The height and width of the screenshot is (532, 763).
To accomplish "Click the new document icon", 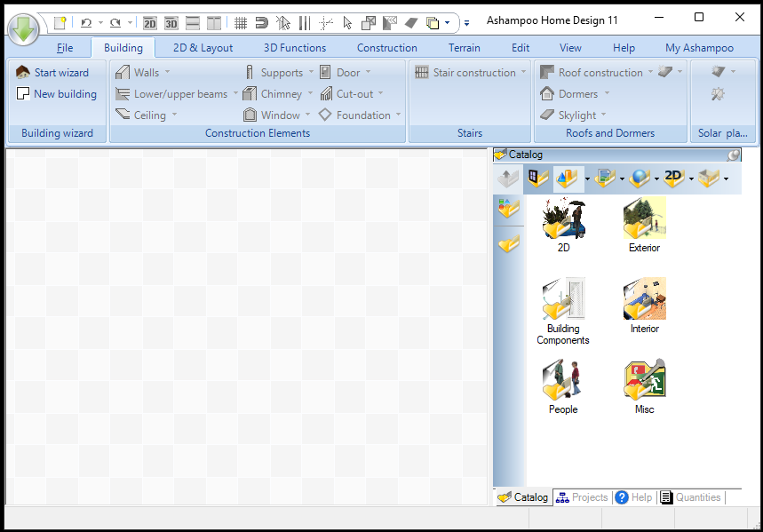I will pyautogui.click(x=60, y=22).
